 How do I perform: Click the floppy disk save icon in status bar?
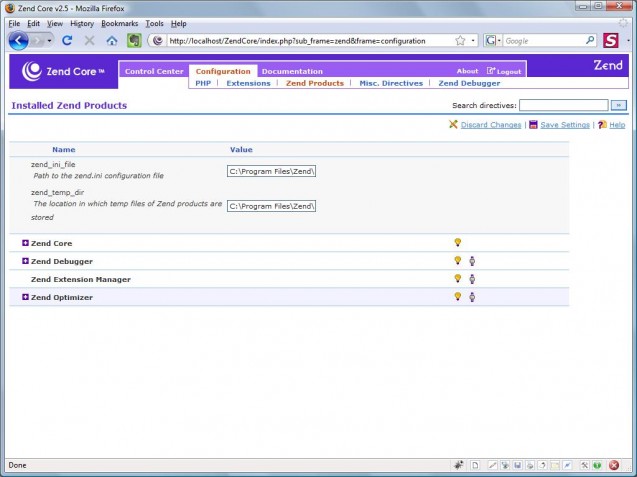pyautogui.click(x=517, y=465)
